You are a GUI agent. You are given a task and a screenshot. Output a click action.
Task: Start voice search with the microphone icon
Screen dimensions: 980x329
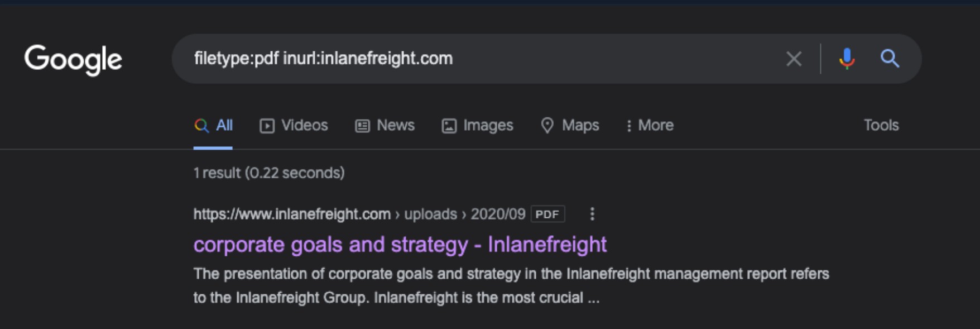tap(847, 59)
